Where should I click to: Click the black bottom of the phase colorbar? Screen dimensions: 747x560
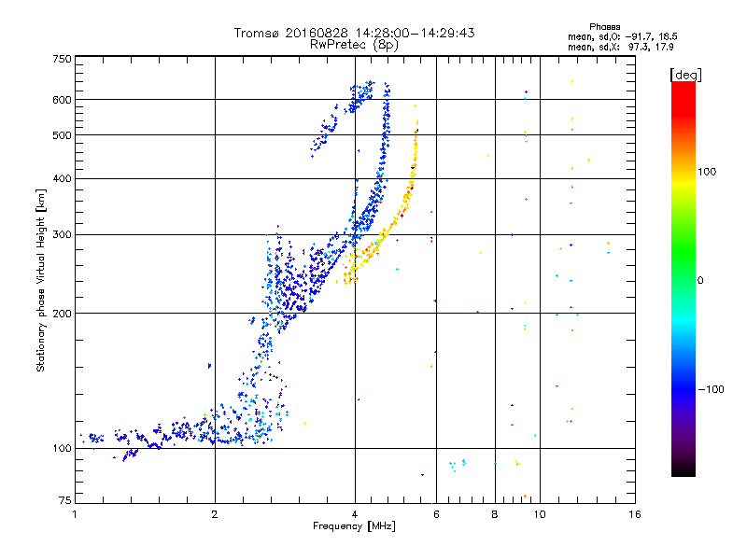(684, 469)
